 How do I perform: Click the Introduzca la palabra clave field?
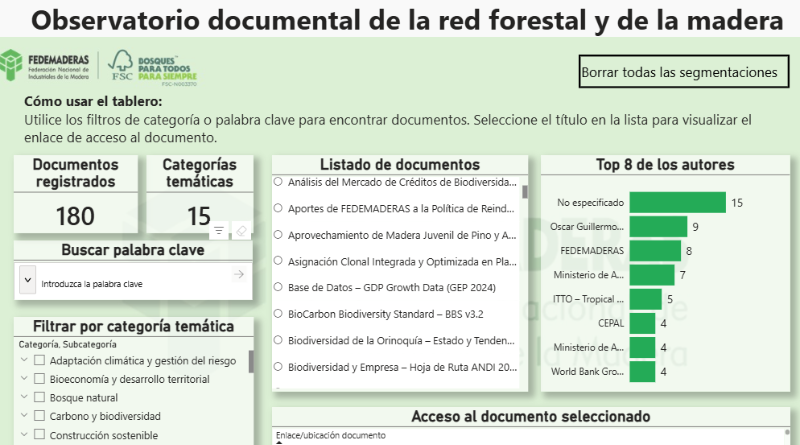pyautogui.click(x=130, y=284)
